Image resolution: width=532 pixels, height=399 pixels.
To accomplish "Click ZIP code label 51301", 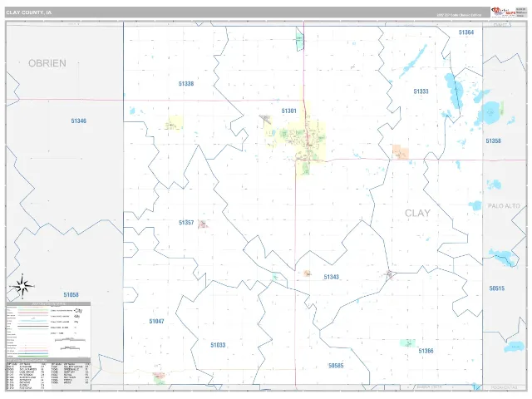I will 288,111.
